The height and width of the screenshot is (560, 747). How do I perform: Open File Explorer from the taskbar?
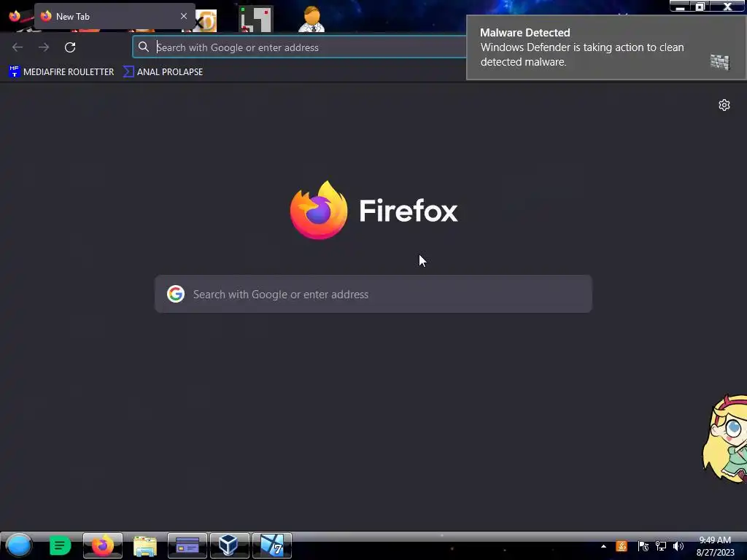[145, 545]
